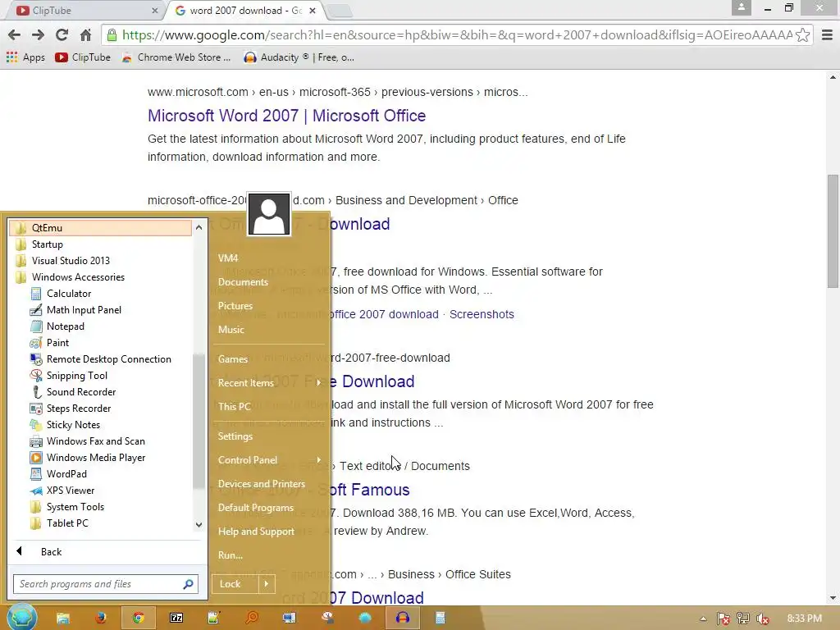The width and height of the screenshot is (840, 630).
Task: Open Help and Support
Action: click(x=256, y=532)
